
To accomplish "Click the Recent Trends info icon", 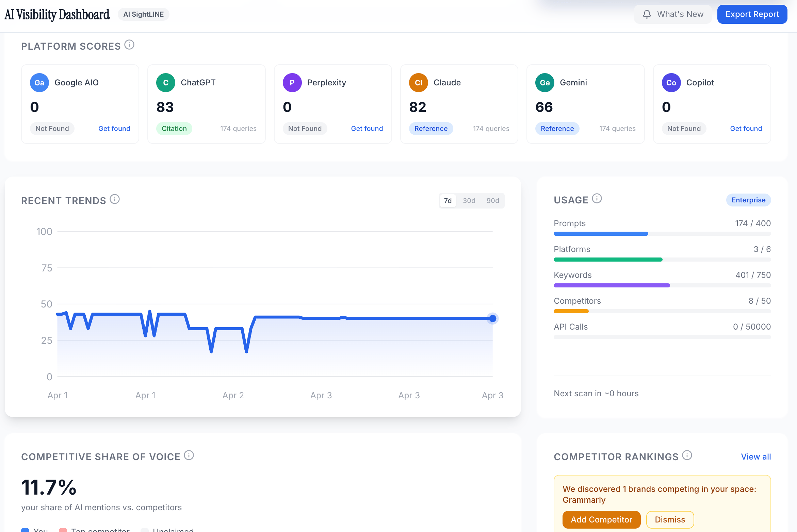I will [115, 199].
